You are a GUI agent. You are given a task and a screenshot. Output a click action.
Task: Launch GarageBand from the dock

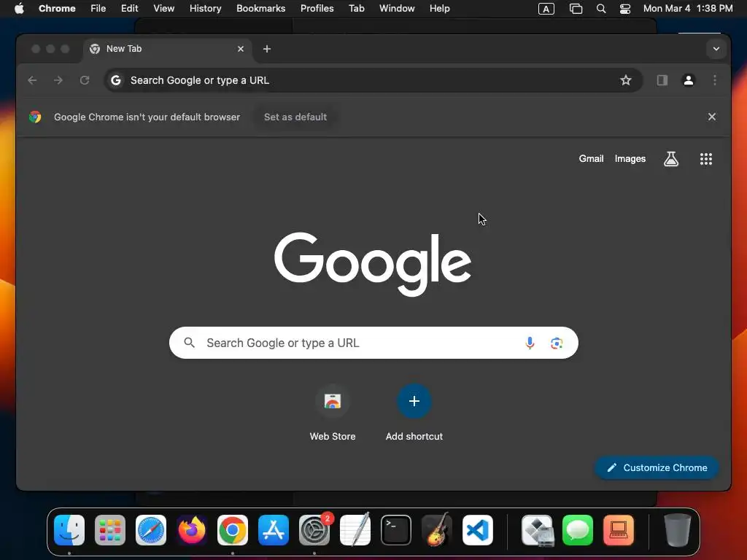(437, 530)
